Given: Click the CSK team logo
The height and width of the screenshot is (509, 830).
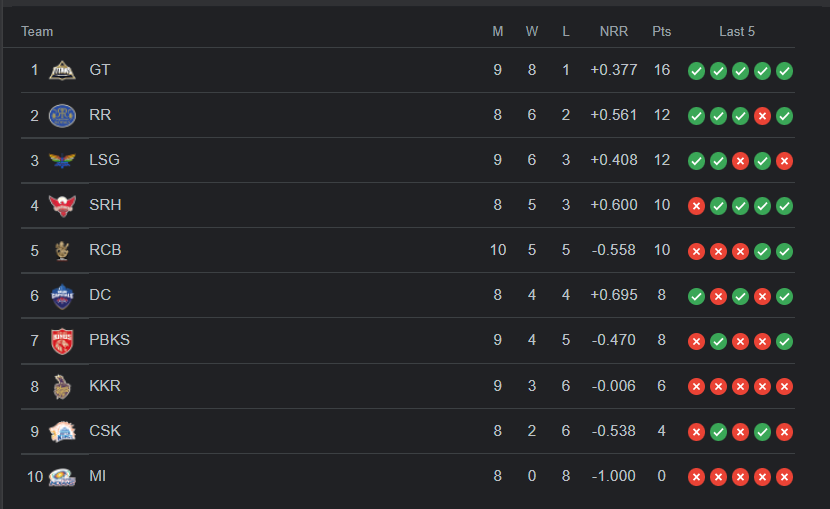Looking at the screenshot, I should (x=63, y=431).
